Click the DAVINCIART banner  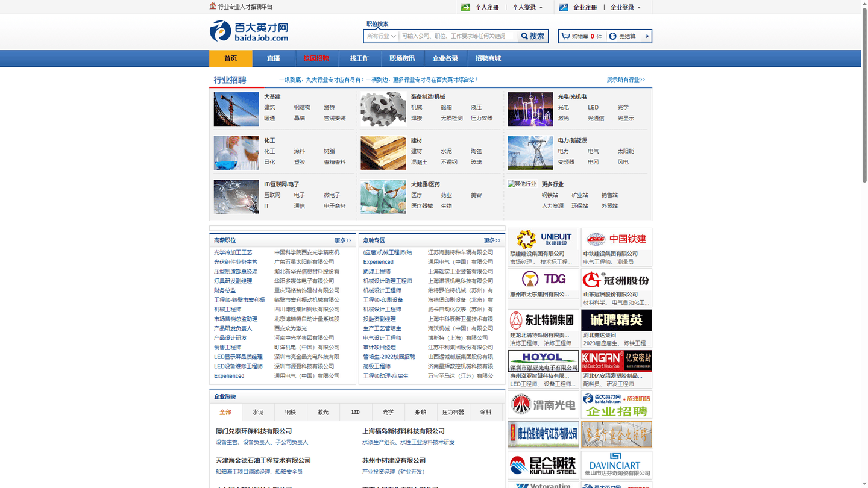click(x=617, y=465)
